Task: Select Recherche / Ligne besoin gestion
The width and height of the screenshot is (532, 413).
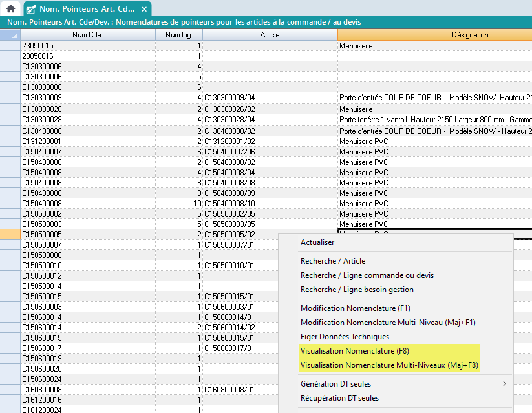Action: (357, 290)
